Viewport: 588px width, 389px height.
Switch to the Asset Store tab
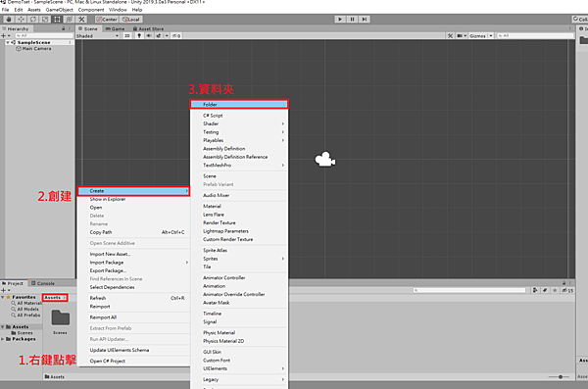tap(148, 28)
